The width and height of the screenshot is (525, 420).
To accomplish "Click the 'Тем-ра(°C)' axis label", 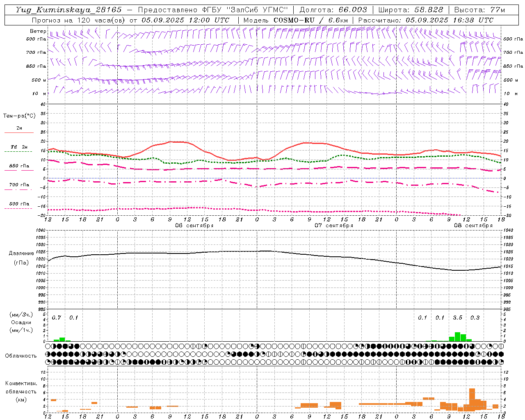I will point(19,116).
